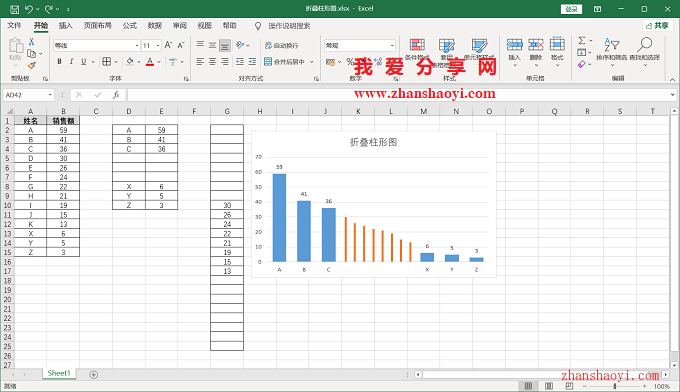Click the 登录 sign-in button
This screenshot has width=680, height=392.
pyautogui.click(x=571, y=9)
